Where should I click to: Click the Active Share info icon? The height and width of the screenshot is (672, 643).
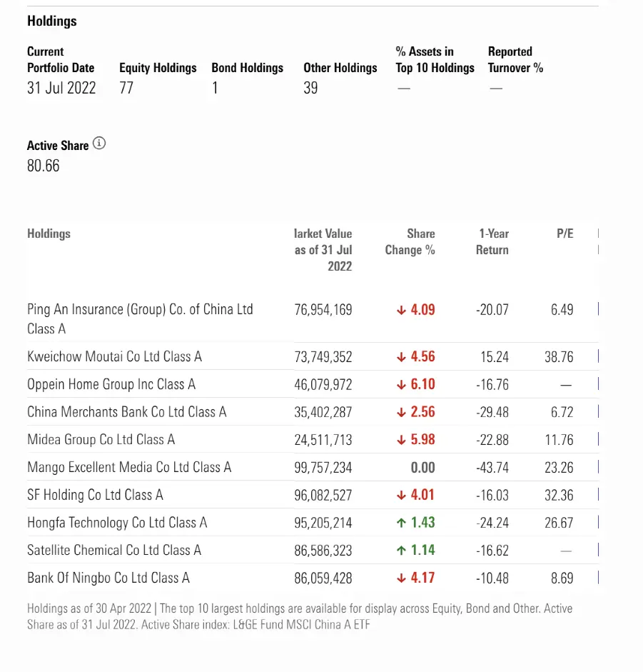(x=99, y=143)
